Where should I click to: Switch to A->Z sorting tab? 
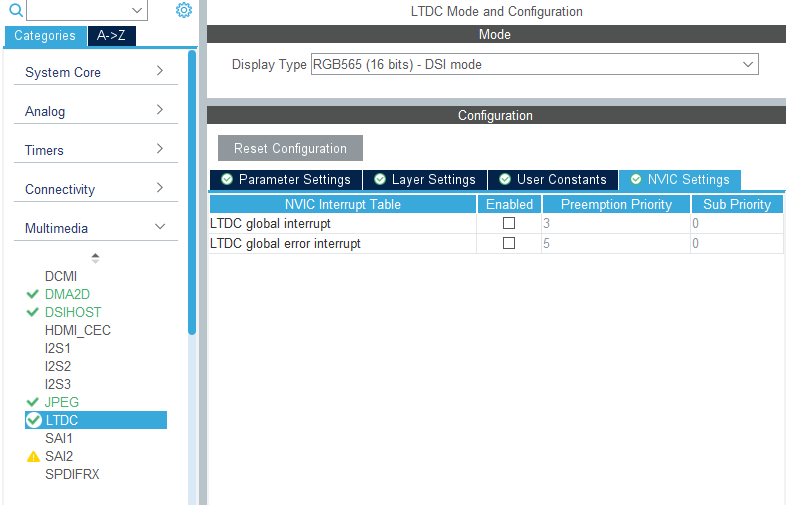tap(111, 36)
